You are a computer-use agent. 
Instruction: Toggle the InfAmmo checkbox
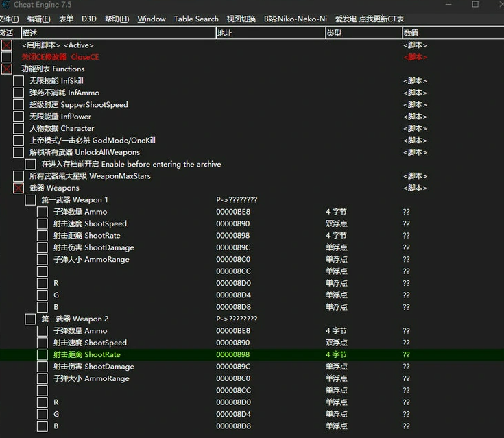coord(19,93)
